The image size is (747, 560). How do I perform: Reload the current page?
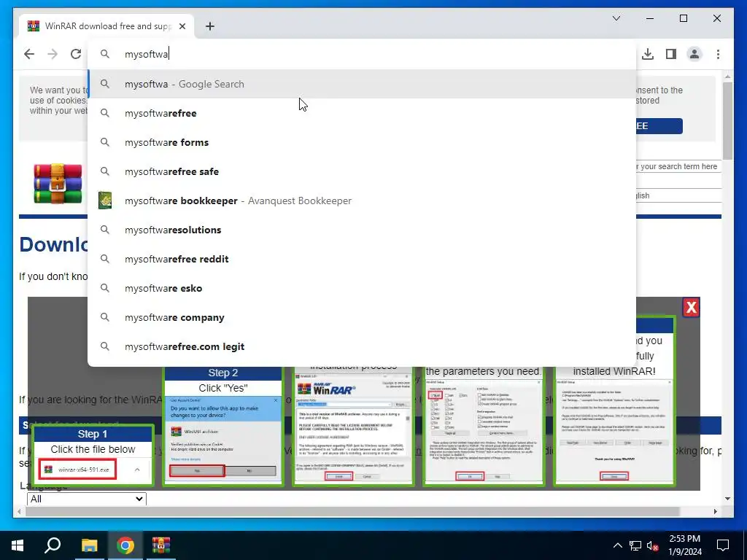[x=76, y=54]
